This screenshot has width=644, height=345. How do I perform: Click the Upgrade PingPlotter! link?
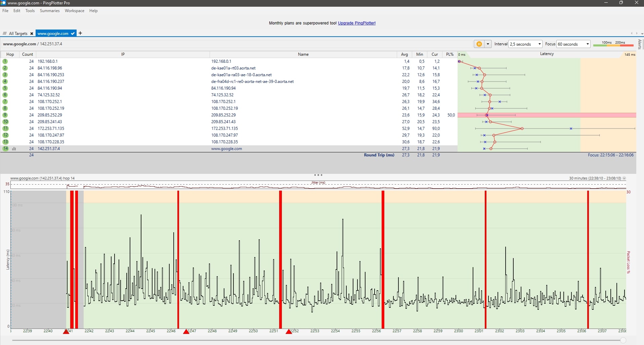tap(356, 23)
